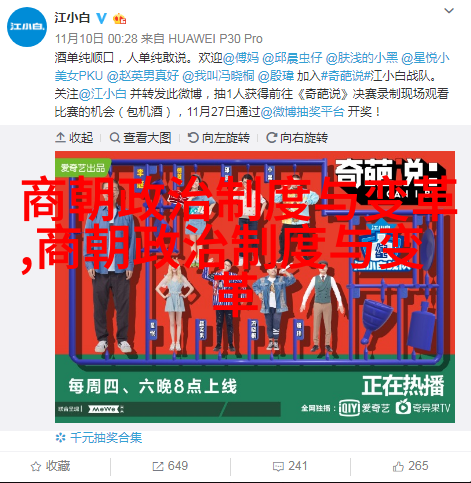Rotate the image left with 向左旋转
This screenshot has width=471, height=483.
(218, 137)
